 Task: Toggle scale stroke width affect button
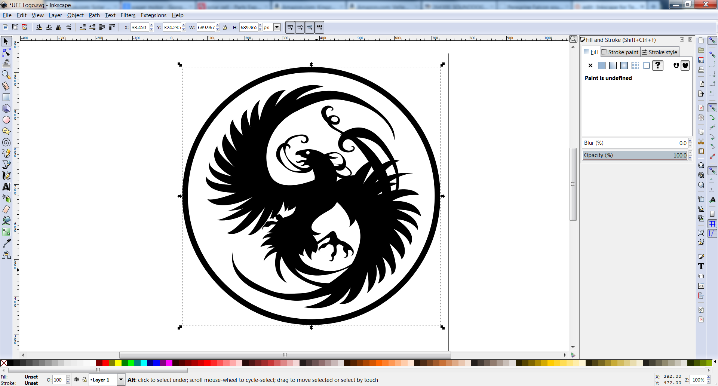pos(290,27)
